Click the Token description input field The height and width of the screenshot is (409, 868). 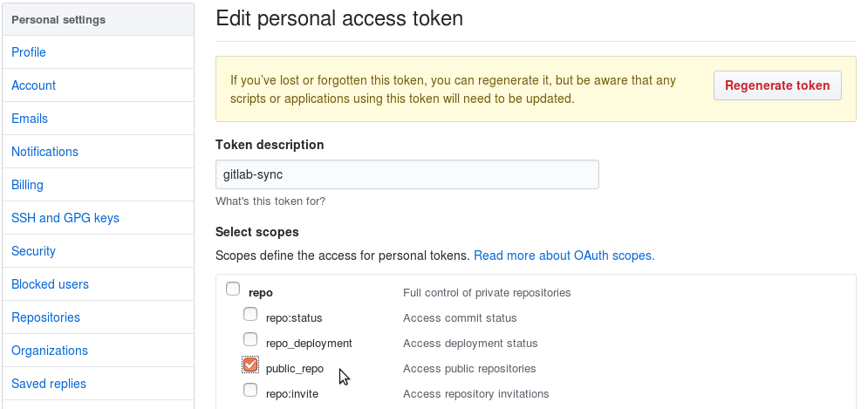point(407,174)
